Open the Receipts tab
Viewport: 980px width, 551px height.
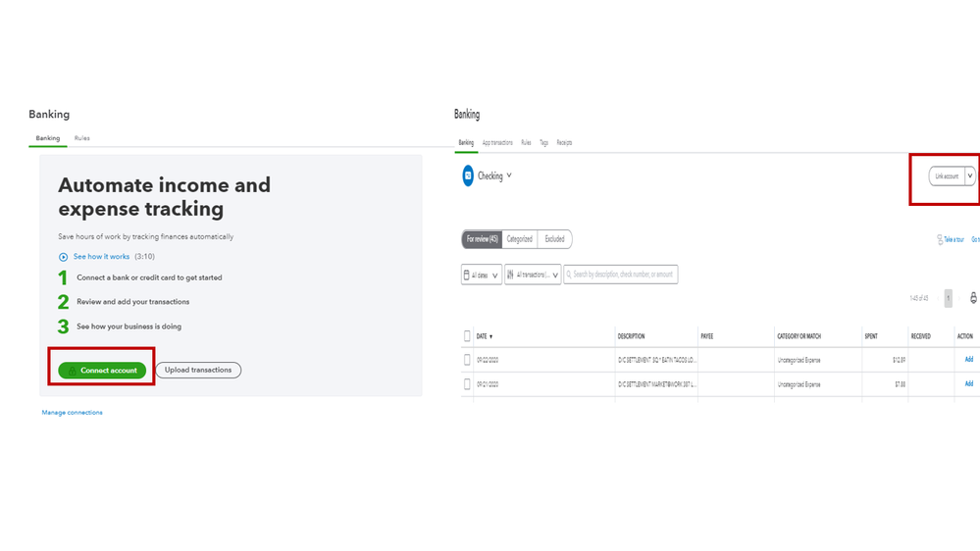pos(564,143)
